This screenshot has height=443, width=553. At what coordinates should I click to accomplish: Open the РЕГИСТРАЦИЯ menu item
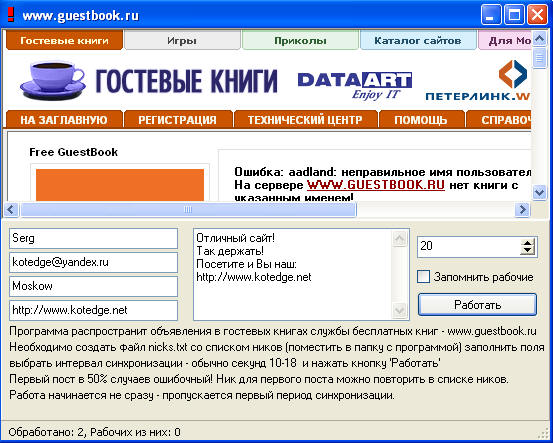pyautogui.click(x=177, y=119)
